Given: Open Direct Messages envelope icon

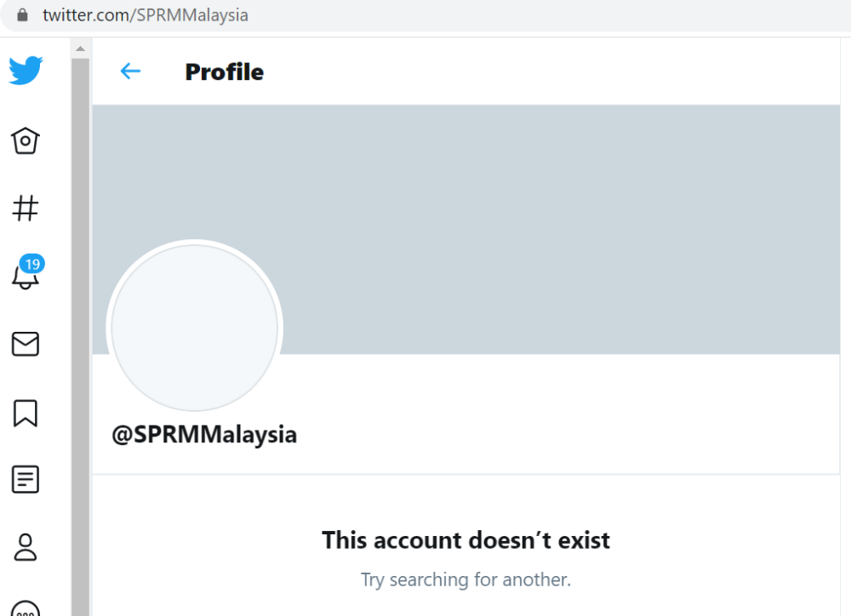Looking at the screenshot, I should tap(26, 344).
